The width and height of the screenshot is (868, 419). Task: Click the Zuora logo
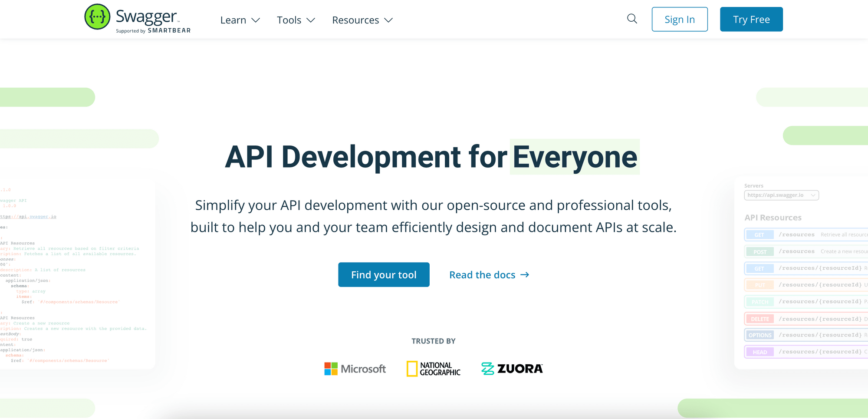[512, 369]
